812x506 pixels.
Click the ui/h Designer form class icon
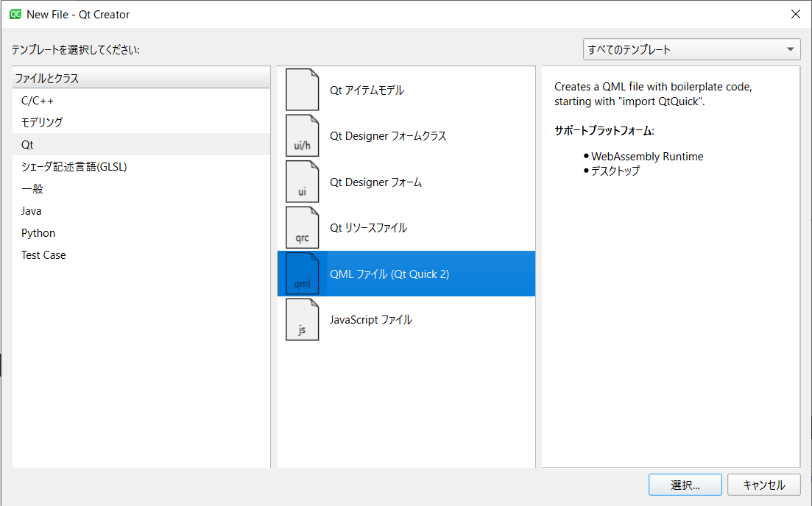pos(302,135)
